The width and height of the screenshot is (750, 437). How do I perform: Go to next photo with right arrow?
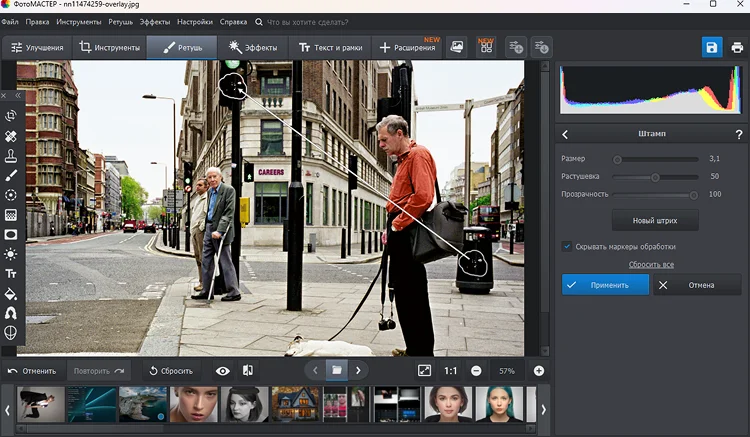coord(358,371)
